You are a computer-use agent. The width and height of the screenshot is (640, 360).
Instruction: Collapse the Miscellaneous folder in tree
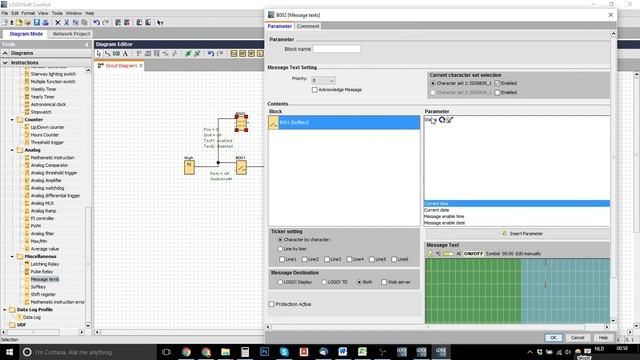point(12,256)
